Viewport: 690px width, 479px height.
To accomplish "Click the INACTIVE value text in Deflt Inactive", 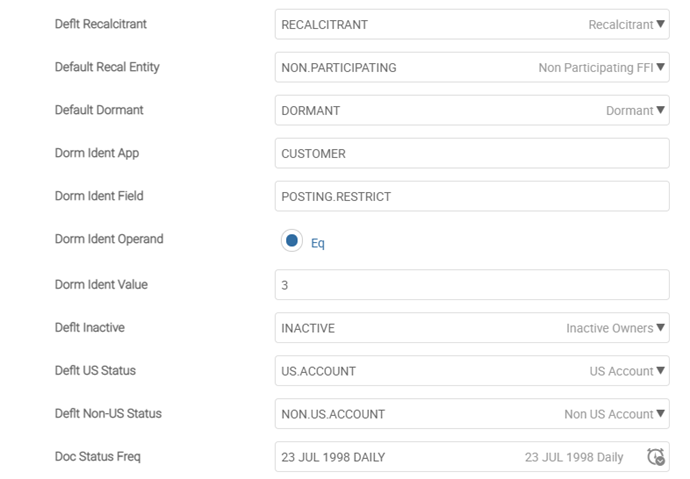I will click(308, 328).
